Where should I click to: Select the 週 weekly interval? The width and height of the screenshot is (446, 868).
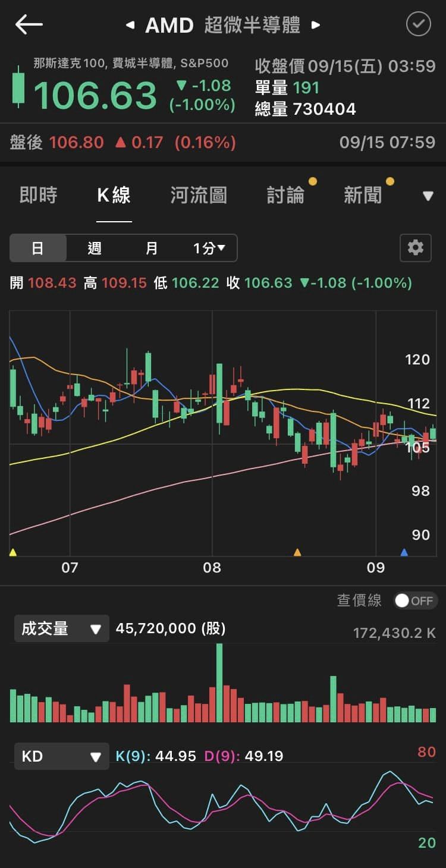click(x=95, y=248)
